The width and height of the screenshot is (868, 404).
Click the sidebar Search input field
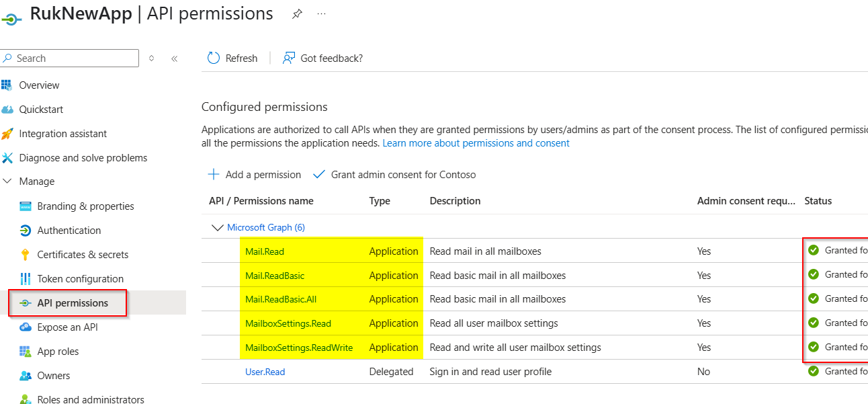coord(74,58)
